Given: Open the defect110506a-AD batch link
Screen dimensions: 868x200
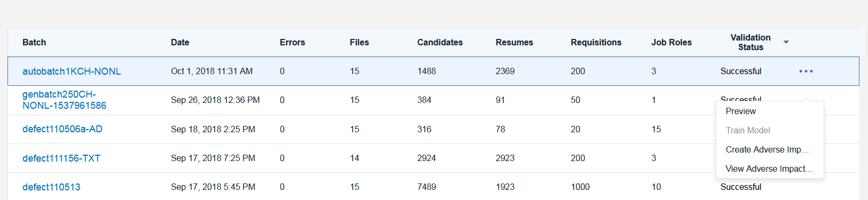Looking at the screenshot, I should point(63,129).
